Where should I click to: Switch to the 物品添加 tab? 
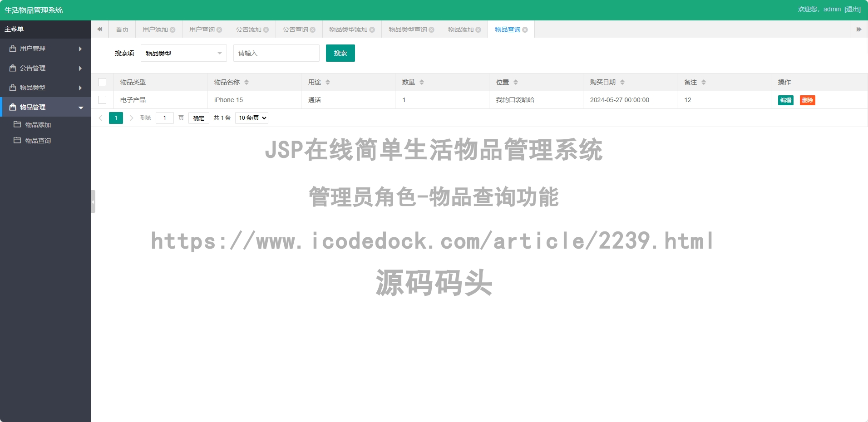pos(461,29)
